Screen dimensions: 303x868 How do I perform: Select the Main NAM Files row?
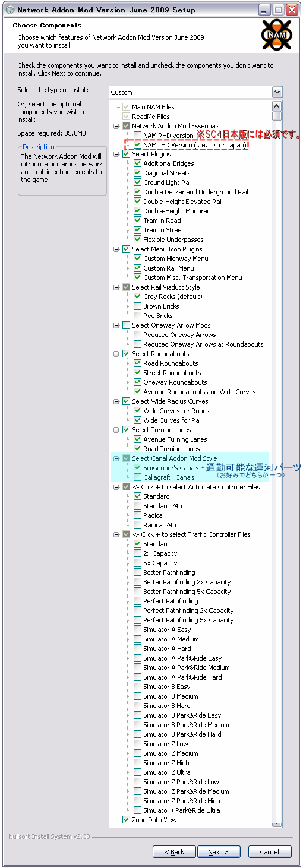[153, 107]
